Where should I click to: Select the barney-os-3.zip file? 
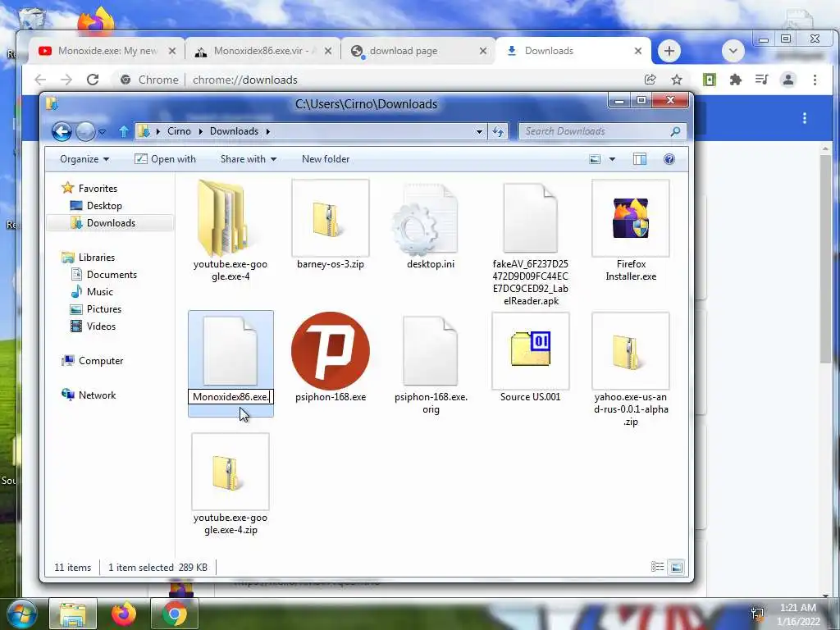330,225
